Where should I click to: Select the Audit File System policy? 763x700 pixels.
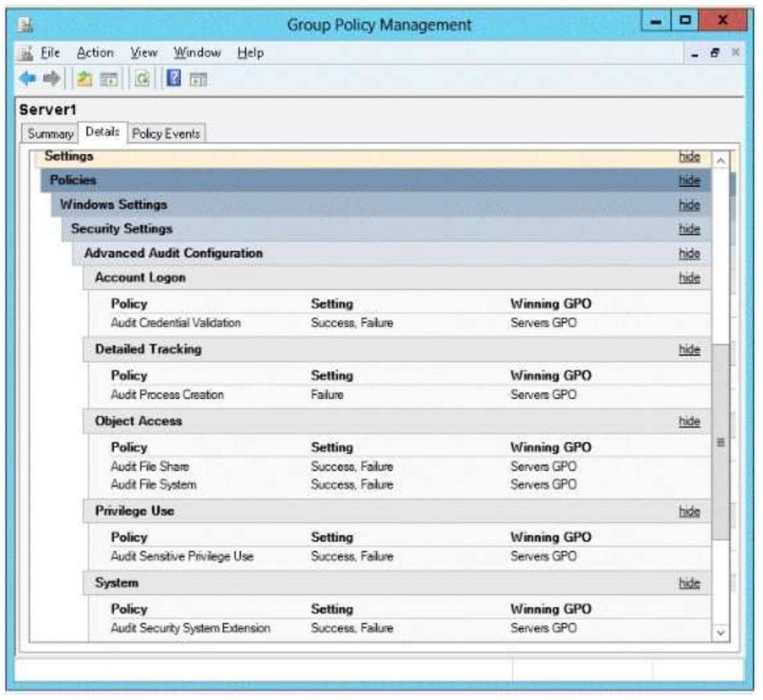(154, 485)
